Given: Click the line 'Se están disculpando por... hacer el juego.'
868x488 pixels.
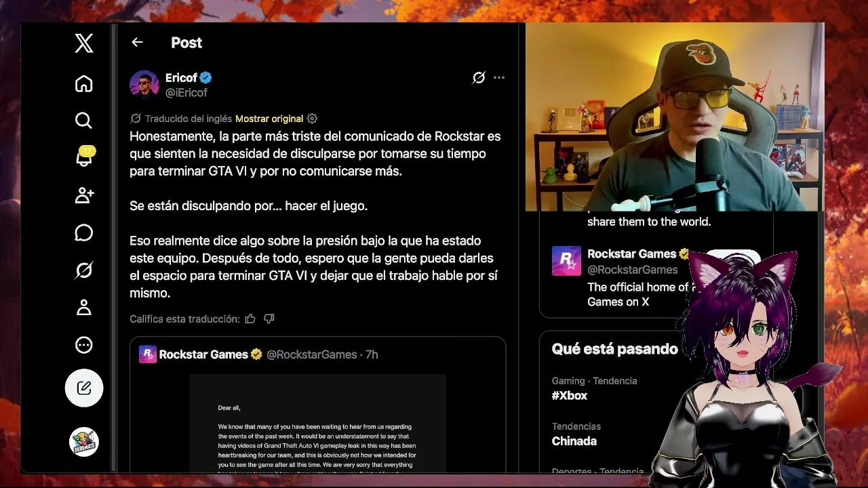Looking at the screenshot, I should 249,205.
